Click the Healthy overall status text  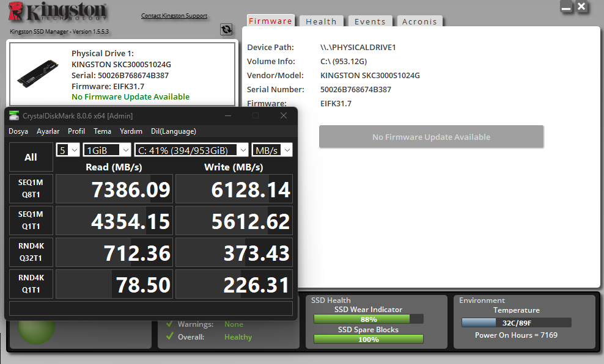(x=238, y=337)
